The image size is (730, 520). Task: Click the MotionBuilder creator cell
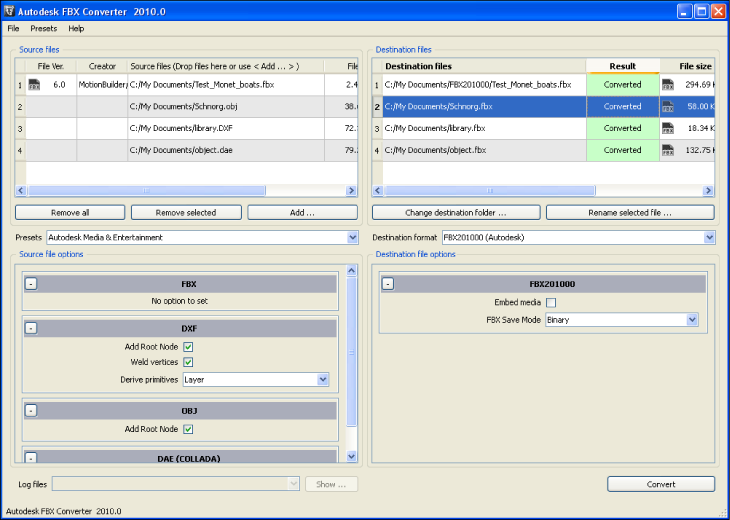(x=102, y=85)
